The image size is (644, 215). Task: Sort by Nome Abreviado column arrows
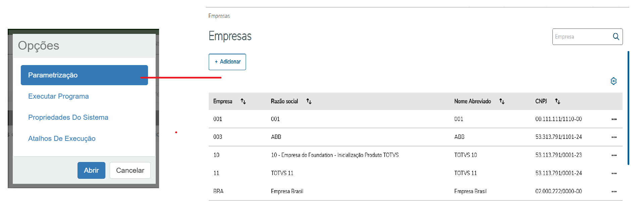tap(502, 101)
